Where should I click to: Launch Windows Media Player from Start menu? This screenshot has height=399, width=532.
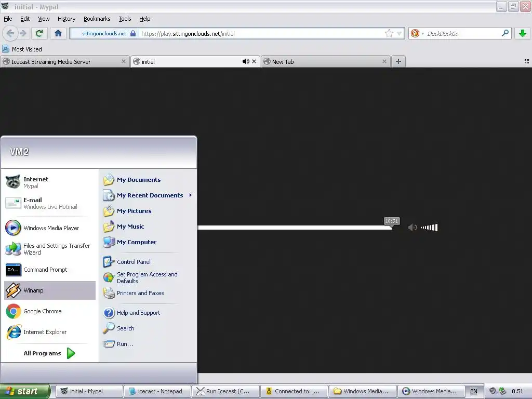49,228
